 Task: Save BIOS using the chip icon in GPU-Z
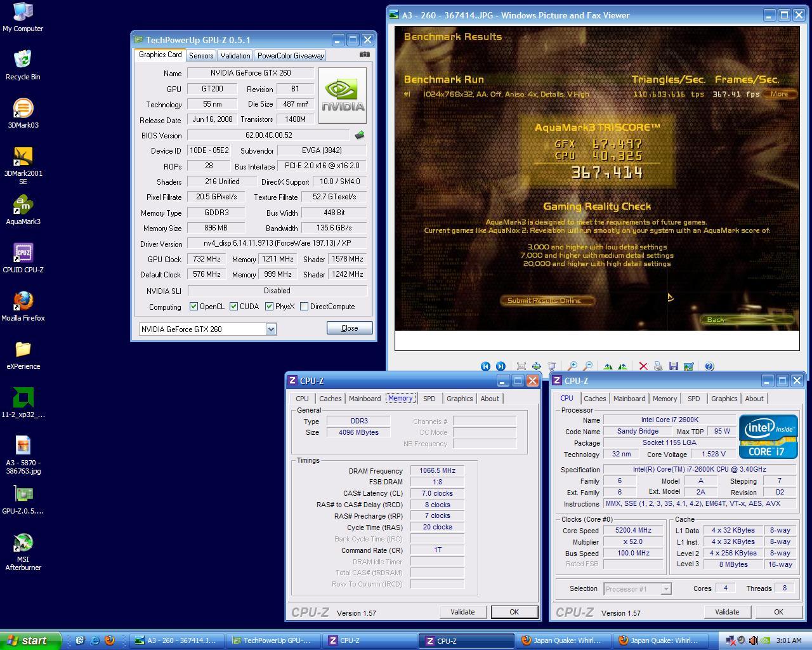pyautogui.click(x=360, y=135)
